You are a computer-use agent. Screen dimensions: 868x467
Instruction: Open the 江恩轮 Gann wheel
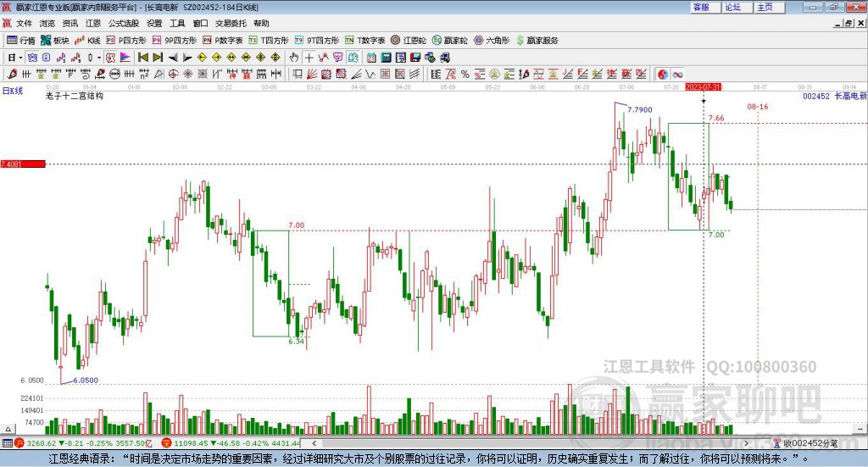point(409,41)
